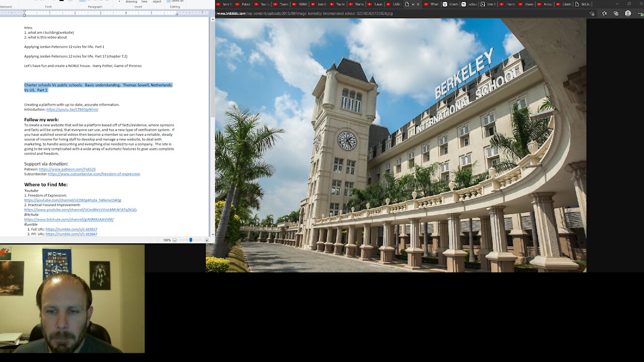Click the WordPad vertical scrollbar
Screen dimensions: 644x362
point(213,70)
